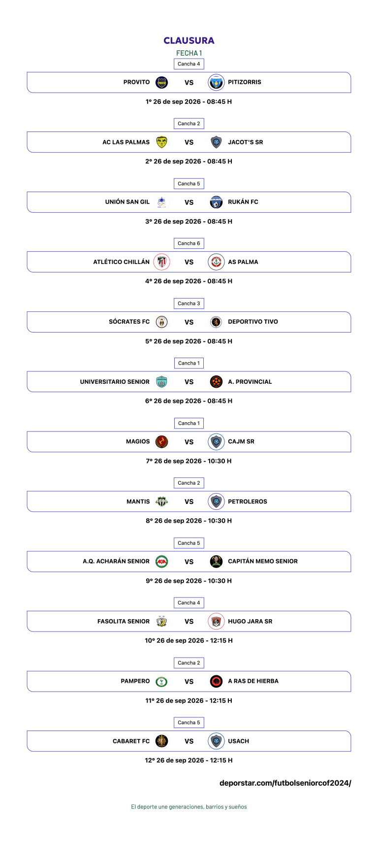Click the A. Provincial orange ball logo
378x868 pixels.
click(x=216, y=382)
